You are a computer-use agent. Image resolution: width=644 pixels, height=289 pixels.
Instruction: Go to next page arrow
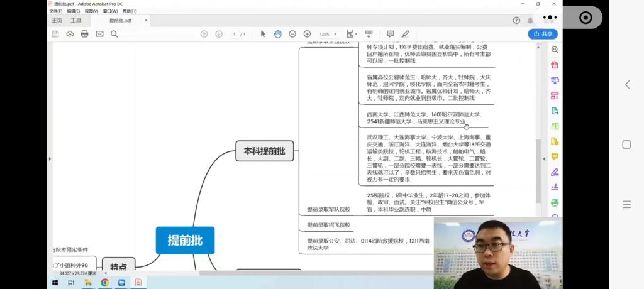(x=219, y=34)
